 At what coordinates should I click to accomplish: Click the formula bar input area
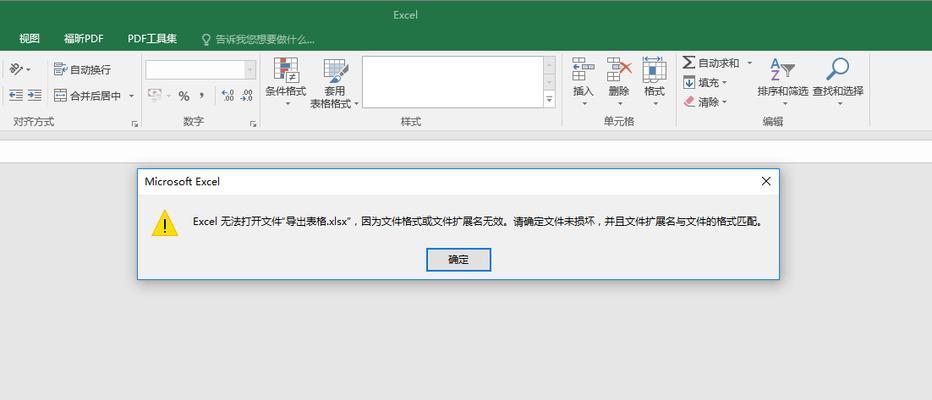tap(466, 152)
